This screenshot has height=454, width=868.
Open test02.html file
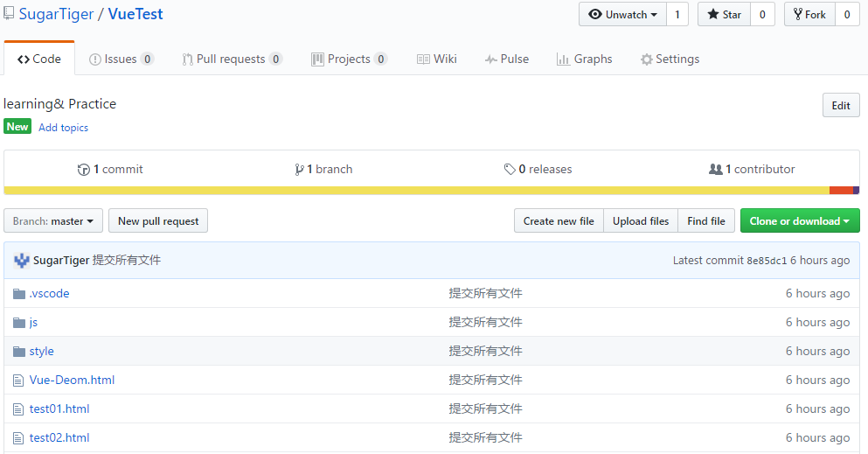click(59, 437)
